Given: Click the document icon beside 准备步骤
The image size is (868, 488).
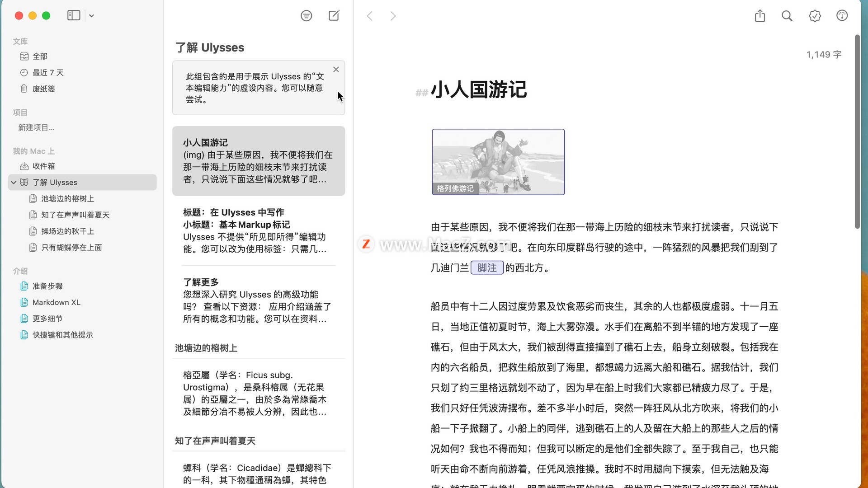Looking at the screenshot, I should pos(24,286).
